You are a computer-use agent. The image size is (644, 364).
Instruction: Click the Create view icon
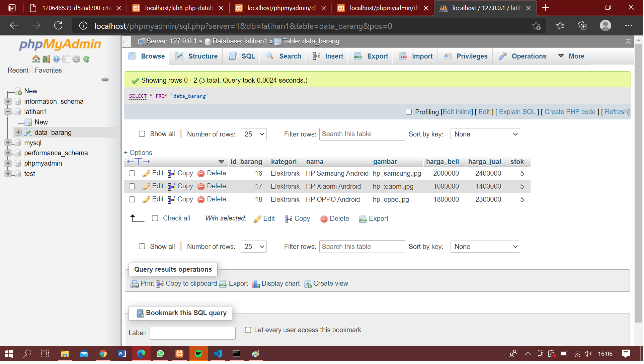click(308, 284)
